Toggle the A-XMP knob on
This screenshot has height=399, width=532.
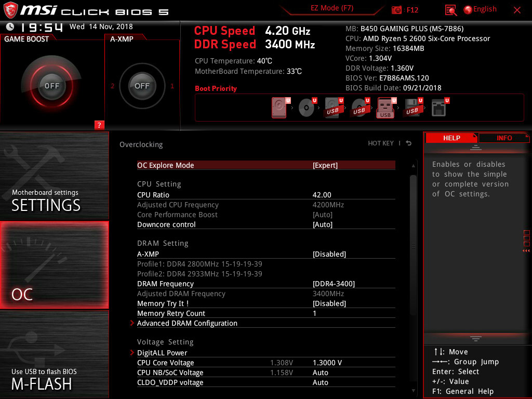(x=142, y=86)
